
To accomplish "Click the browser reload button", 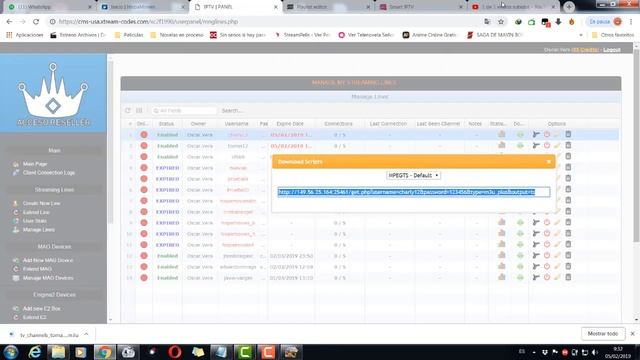I will click(36, 22).
